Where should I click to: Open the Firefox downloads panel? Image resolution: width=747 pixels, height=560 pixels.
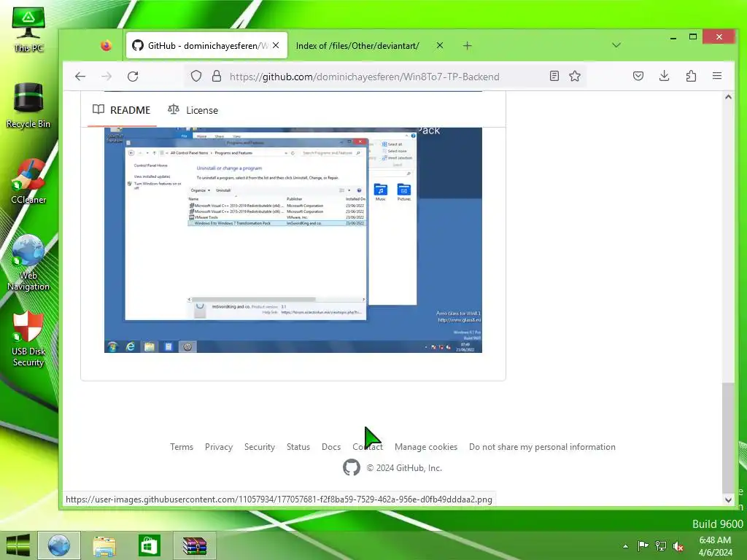[x=664, y=76]
